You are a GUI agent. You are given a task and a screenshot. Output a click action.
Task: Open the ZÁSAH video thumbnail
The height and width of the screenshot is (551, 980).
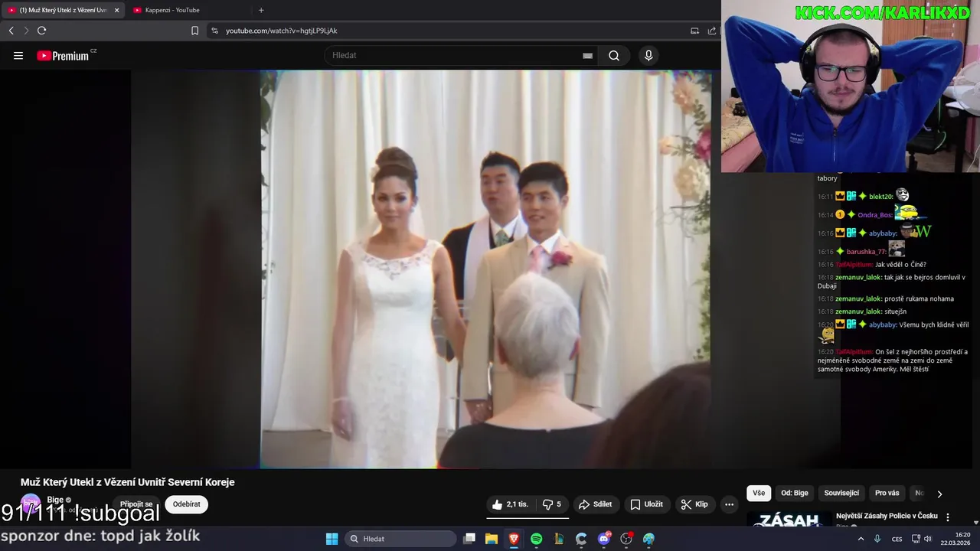click(789, 520)
